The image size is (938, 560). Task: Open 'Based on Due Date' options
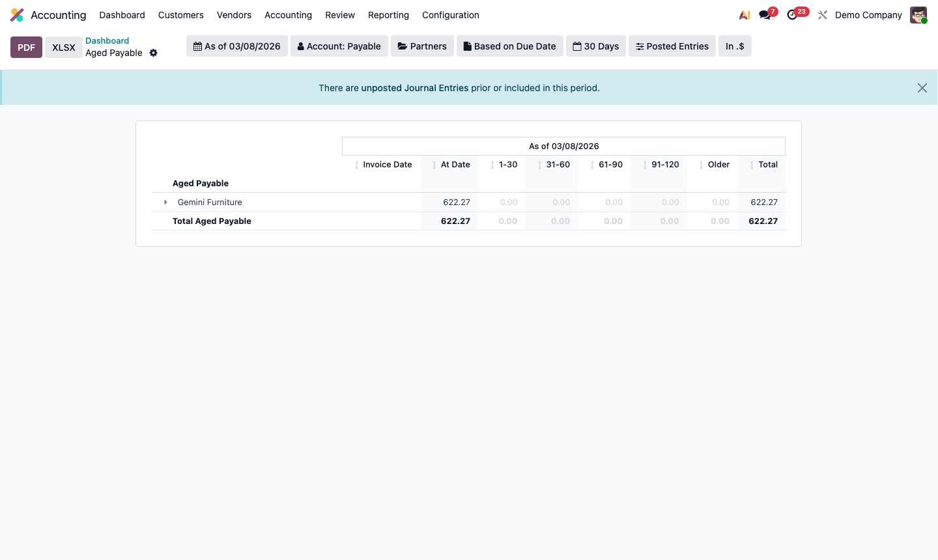point(509,46)
